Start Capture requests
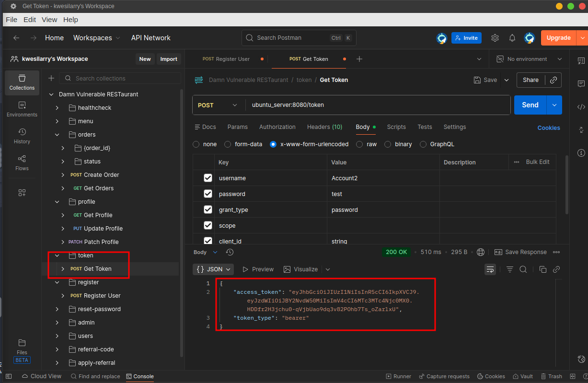This screenshot has height=383, width=588. click(x=444, y=376)
